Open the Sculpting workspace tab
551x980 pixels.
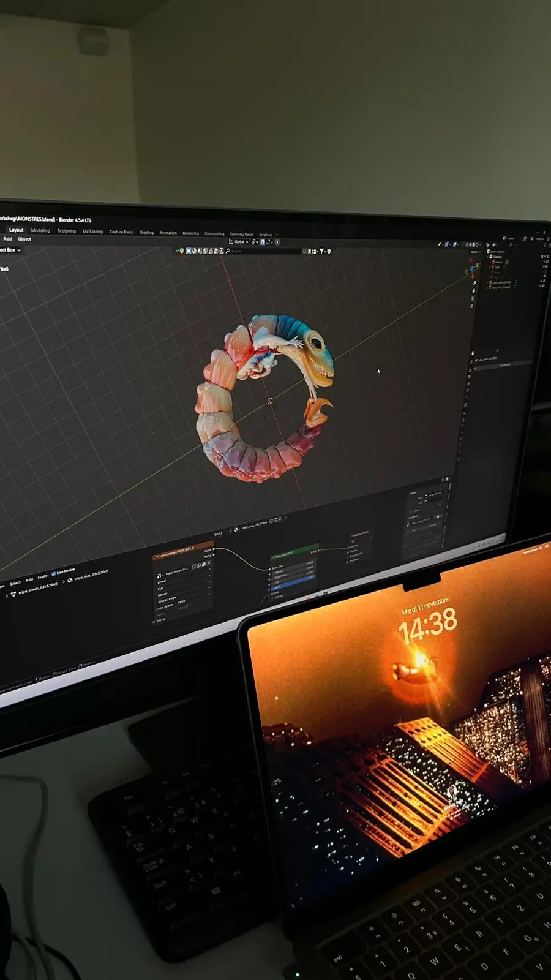(x=66, y=231)
